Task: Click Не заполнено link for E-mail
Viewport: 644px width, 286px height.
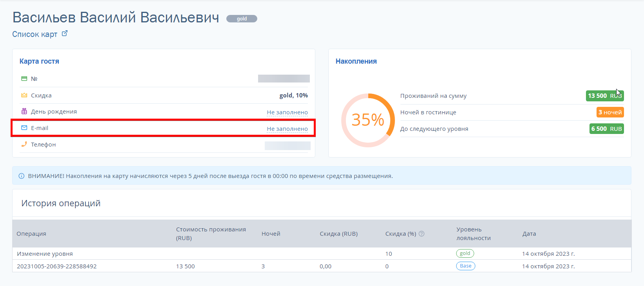Action: tap(287, 129)
